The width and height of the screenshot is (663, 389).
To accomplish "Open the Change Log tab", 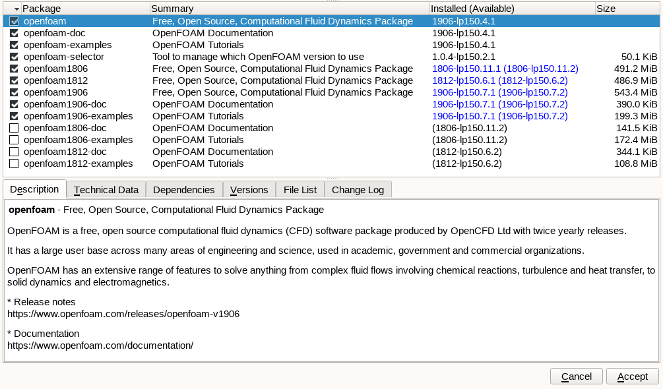I will point(358,190).
